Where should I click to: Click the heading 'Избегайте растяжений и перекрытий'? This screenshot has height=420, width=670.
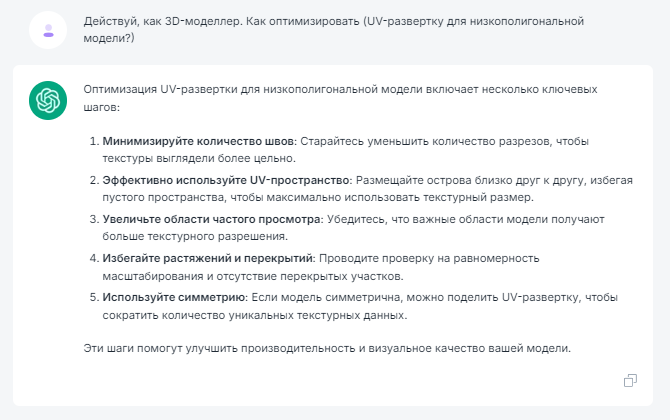tap(208, 258)
